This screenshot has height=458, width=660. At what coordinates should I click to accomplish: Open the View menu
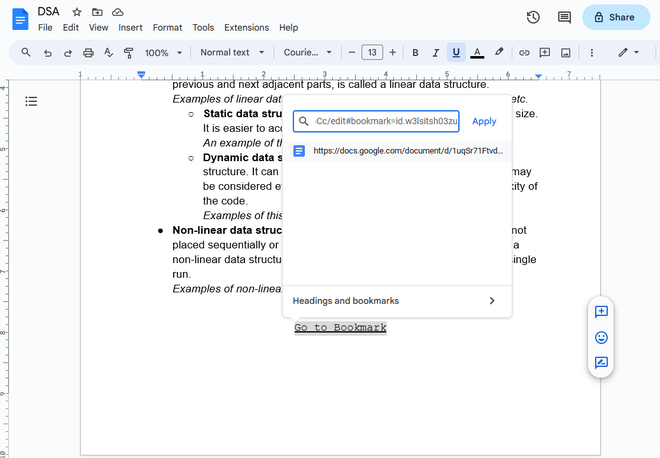point(98,27)
